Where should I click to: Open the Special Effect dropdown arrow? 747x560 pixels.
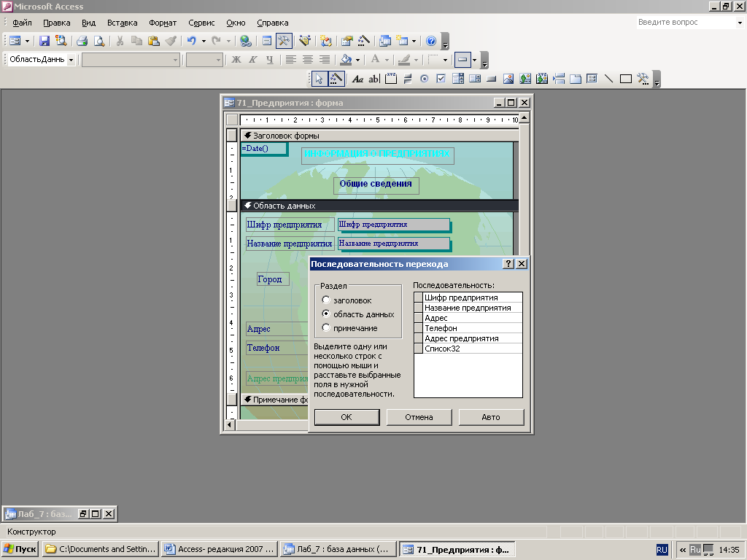(474, 60)
